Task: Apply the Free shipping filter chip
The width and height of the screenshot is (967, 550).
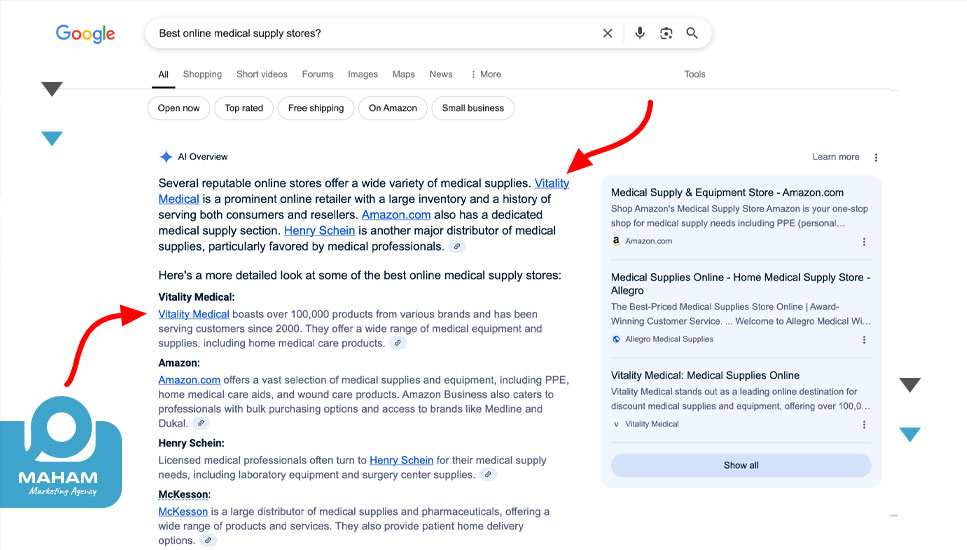Action: pos(316,108)
